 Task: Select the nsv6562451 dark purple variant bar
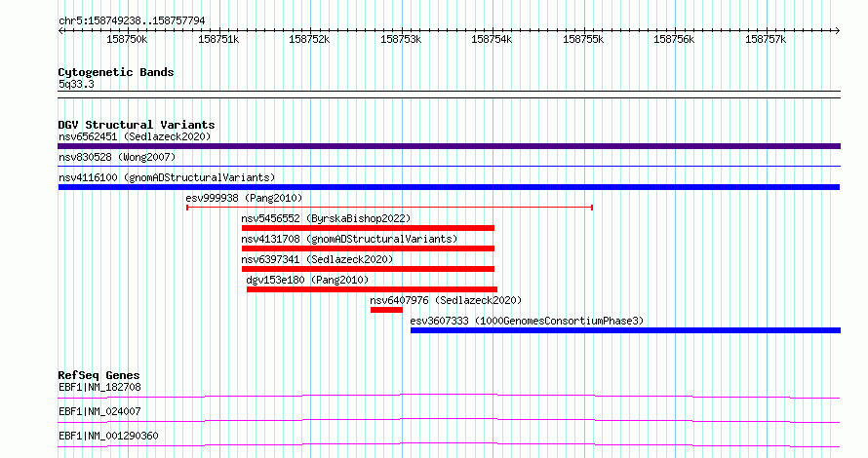449,146
